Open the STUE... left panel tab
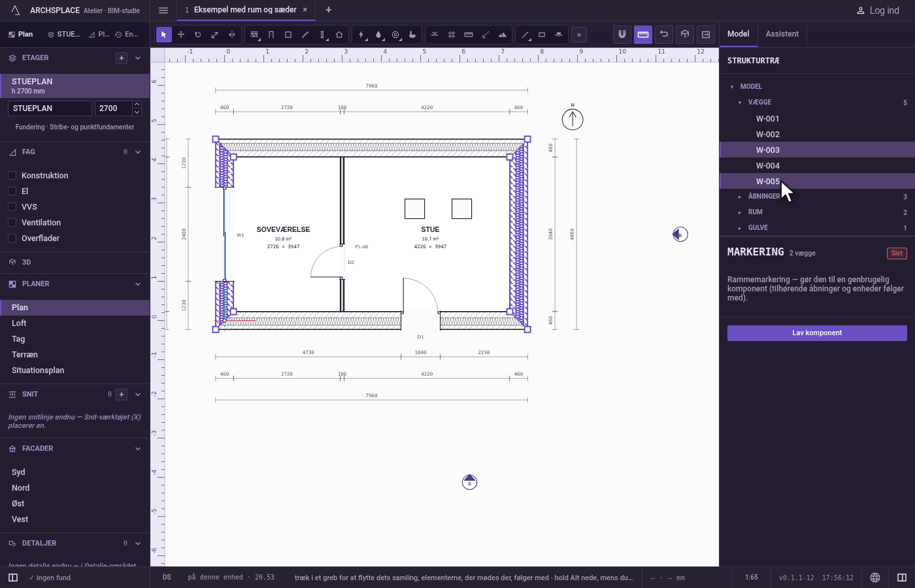Screen dimensions: 915x588 (x=63, y=34)
